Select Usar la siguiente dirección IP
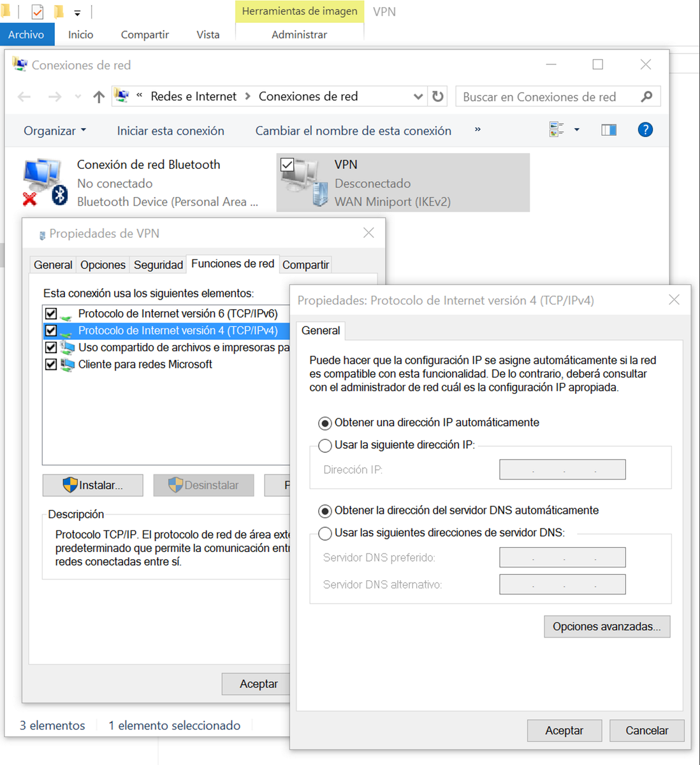 324,446
